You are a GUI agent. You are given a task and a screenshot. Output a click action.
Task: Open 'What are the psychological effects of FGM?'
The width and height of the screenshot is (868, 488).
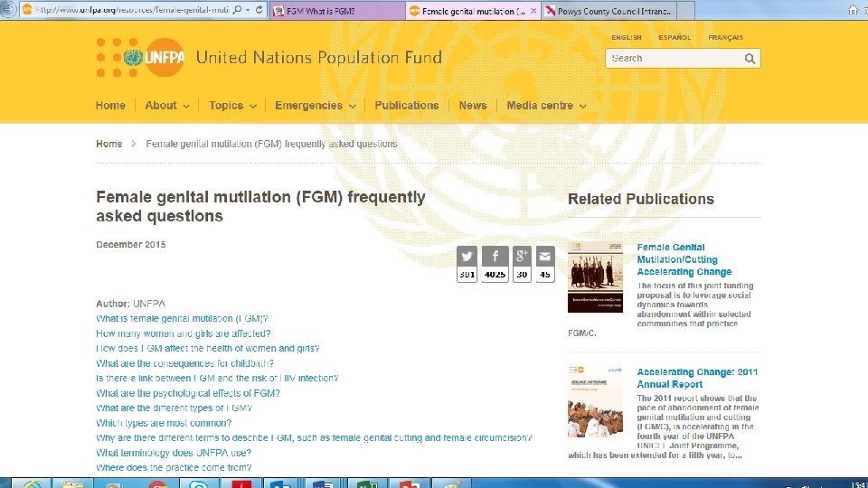[x=188, y=393]
